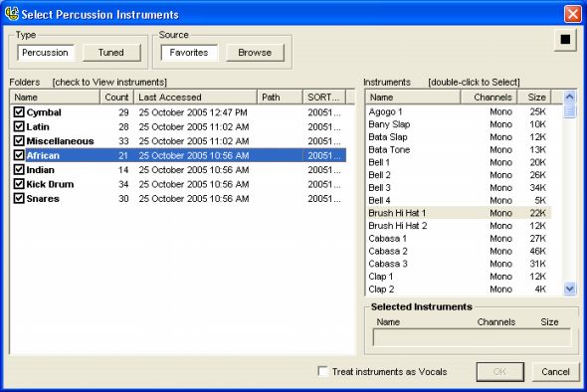The height and width of the screenshot is (392, 587).
Task: Cancel the instrument selection dialog
Action: 555,371
